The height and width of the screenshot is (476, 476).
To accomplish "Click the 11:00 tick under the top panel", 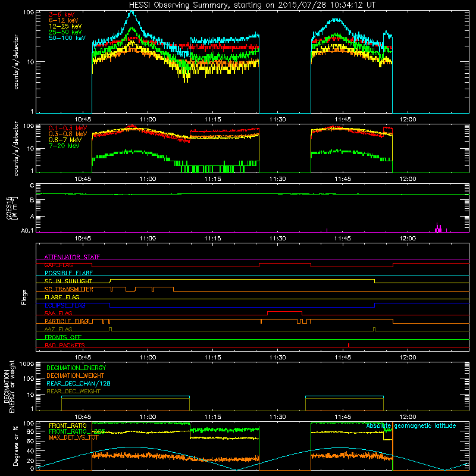I will 148,120.
